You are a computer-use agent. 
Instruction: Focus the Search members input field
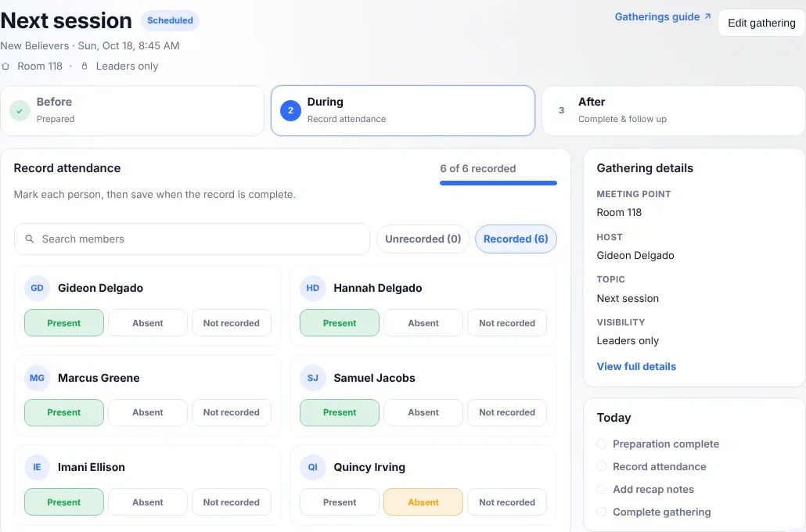click(192, 239)
